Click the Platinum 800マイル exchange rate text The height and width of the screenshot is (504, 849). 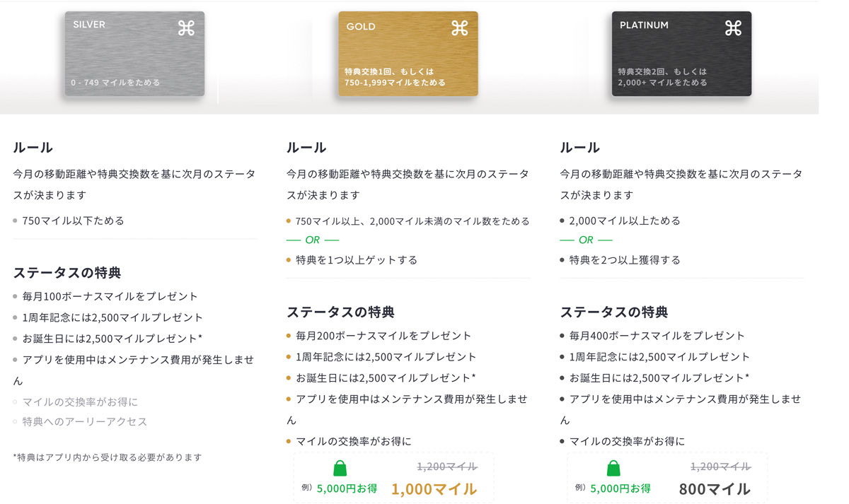(715, 488)
